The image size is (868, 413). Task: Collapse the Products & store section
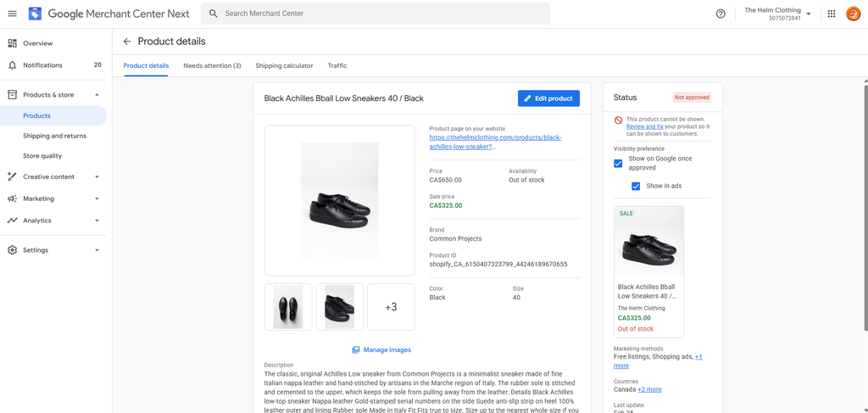97,95
